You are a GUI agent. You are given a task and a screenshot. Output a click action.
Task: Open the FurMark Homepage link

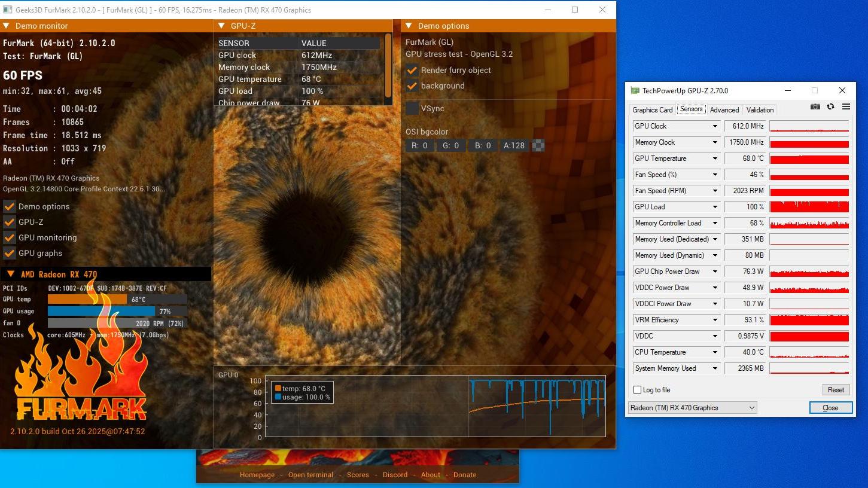(x=257, y=475)
